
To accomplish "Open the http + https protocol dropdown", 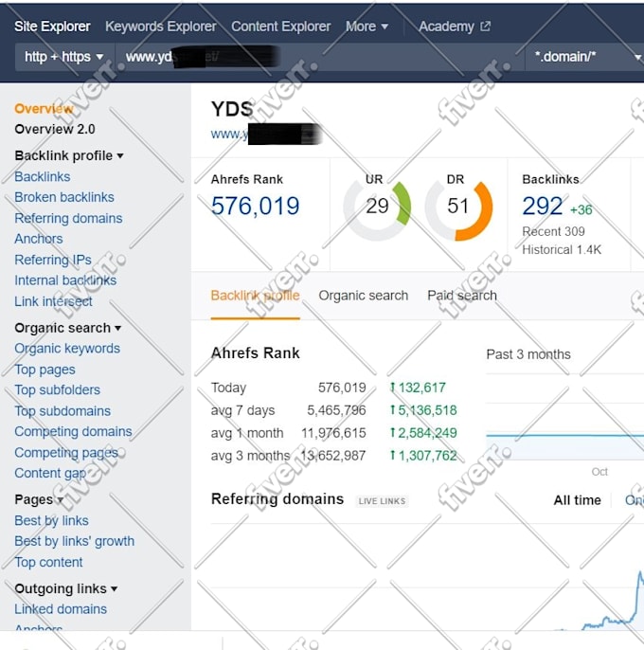I will point(64,57).
